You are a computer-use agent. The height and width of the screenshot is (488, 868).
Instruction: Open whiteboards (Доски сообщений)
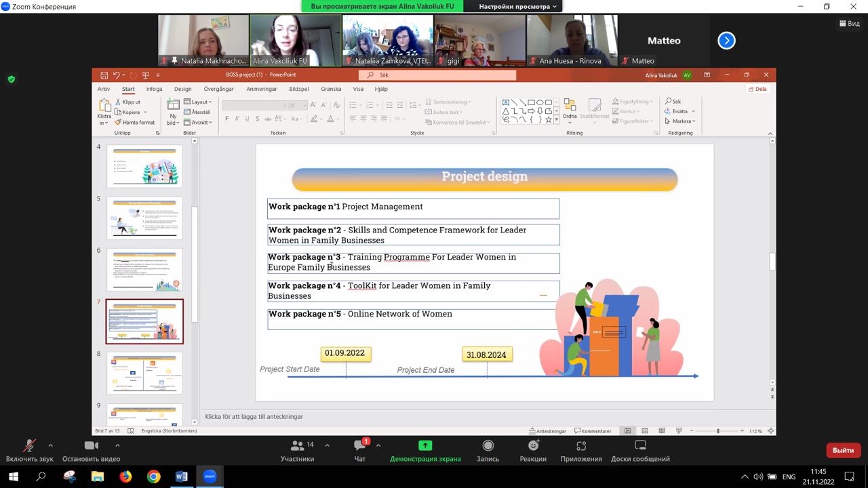[639, 446]
